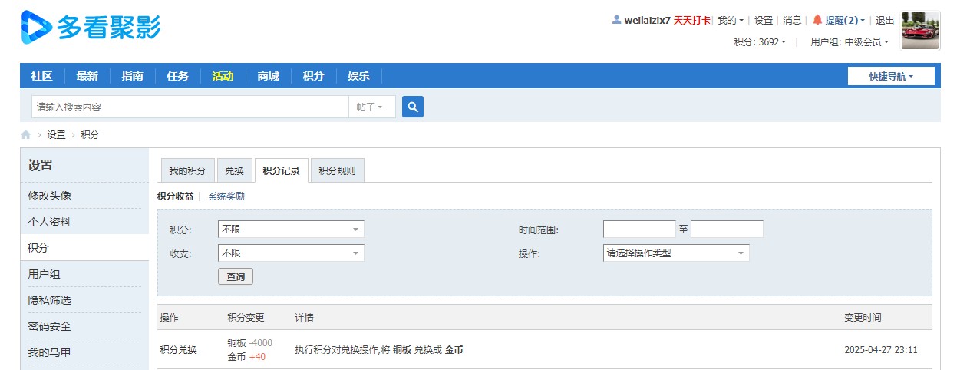Open the user avatar car thumbnail
The width and height of the screenshot is (980, 370).
point(920,31)
